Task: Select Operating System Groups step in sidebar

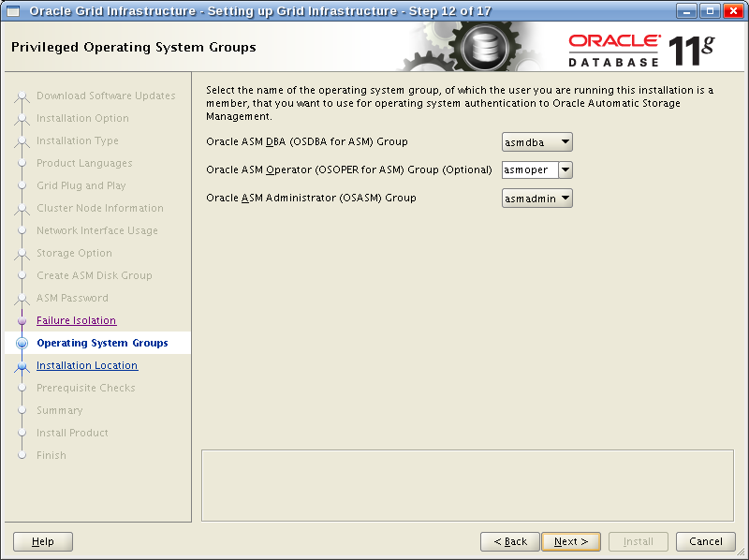Action: tap(102, 343)
